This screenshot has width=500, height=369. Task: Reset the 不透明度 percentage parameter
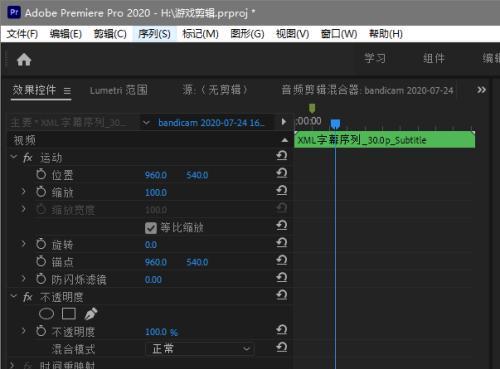(x=282, y=330)
